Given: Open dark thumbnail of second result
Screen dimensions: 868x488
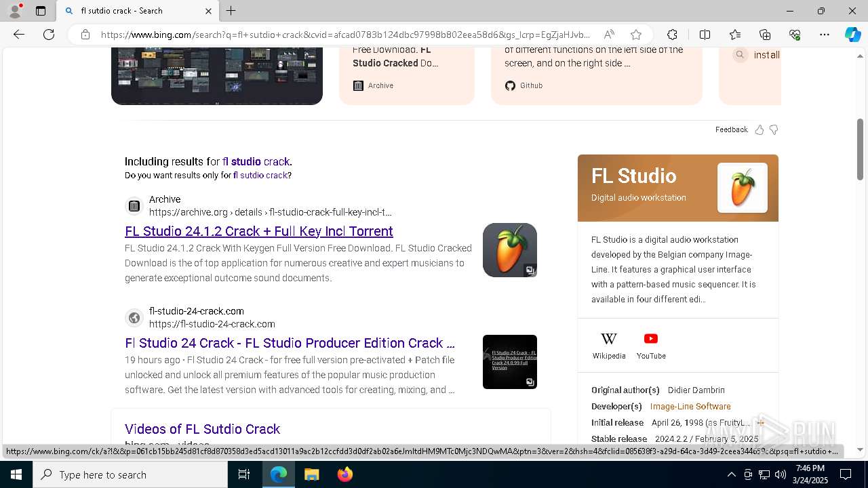Looking at the screenshot, I should [510, 362].
